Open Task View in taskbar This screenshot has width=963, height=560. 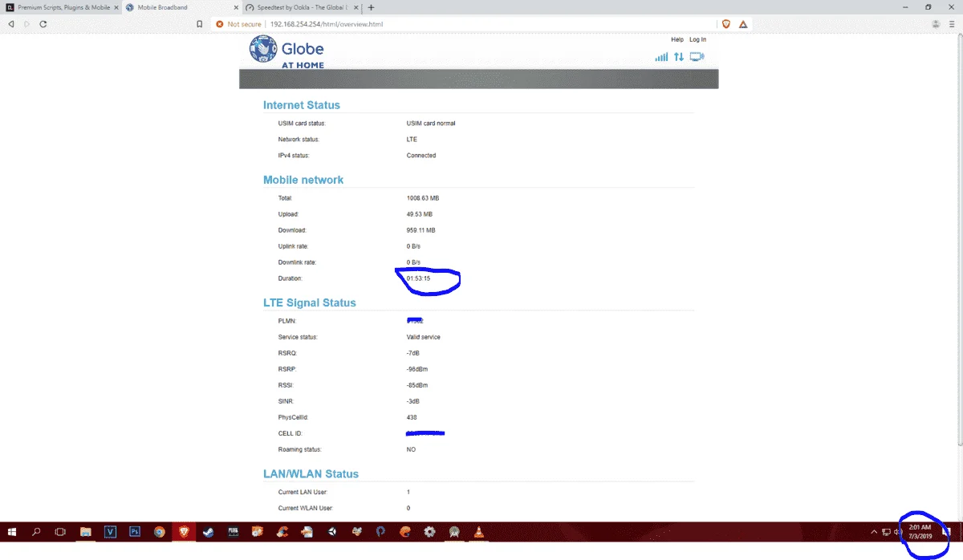coord(60,531)
